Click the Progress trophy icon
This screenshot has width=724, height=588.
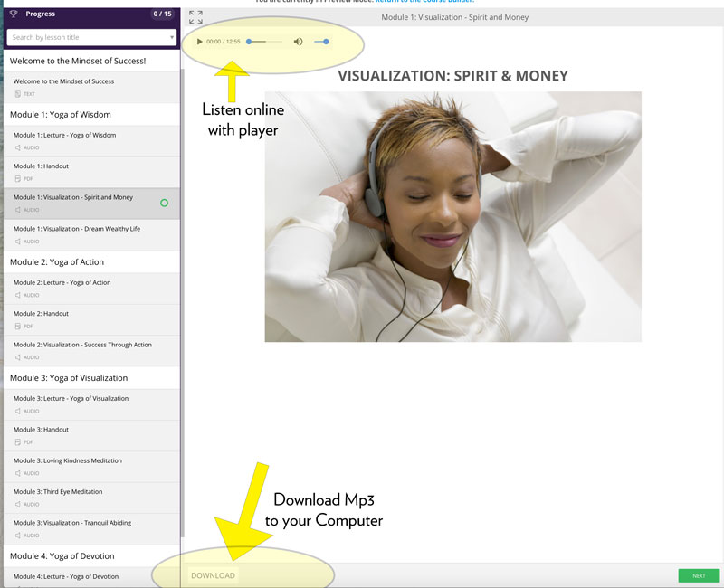14,14
